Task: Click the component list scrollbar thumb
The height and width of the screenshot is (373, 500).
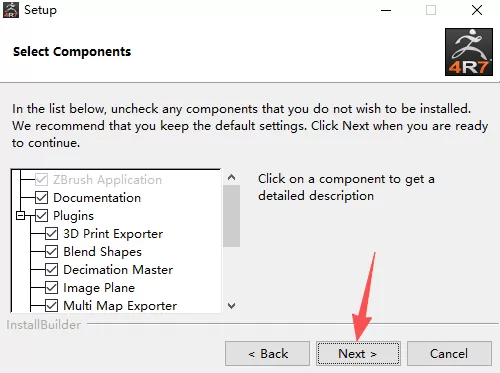Action: 232,216
